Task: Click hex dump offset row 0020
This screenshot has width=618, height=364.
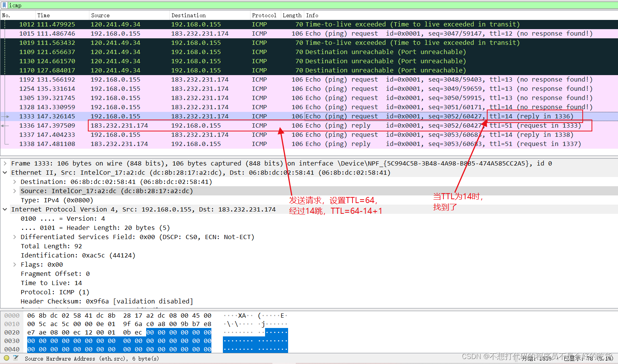Action: [12, 332]
